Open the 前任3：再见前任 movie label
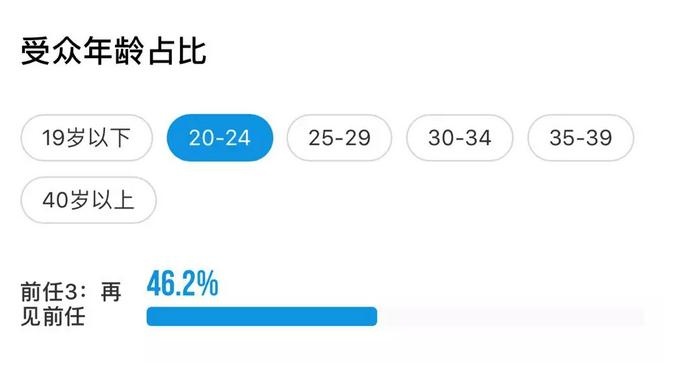Screen dimensions: 674x389 (71, 304)
